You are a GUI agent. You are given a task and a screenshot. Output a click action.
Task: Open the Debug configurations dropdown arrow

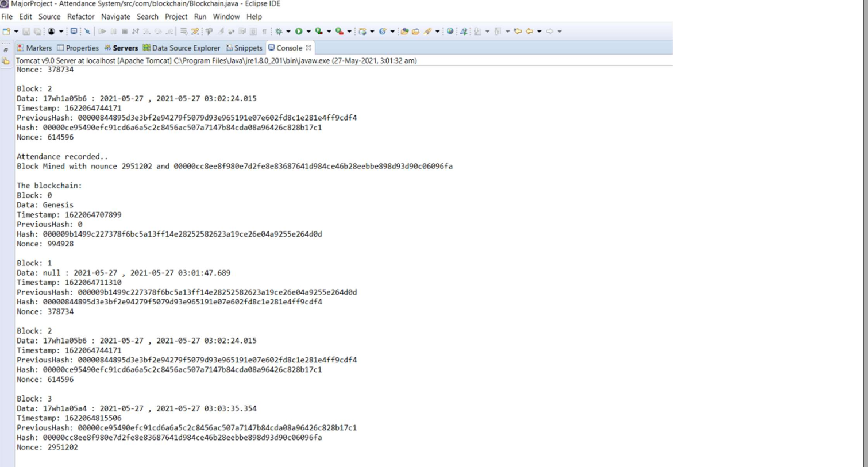[x=288, y=31]
